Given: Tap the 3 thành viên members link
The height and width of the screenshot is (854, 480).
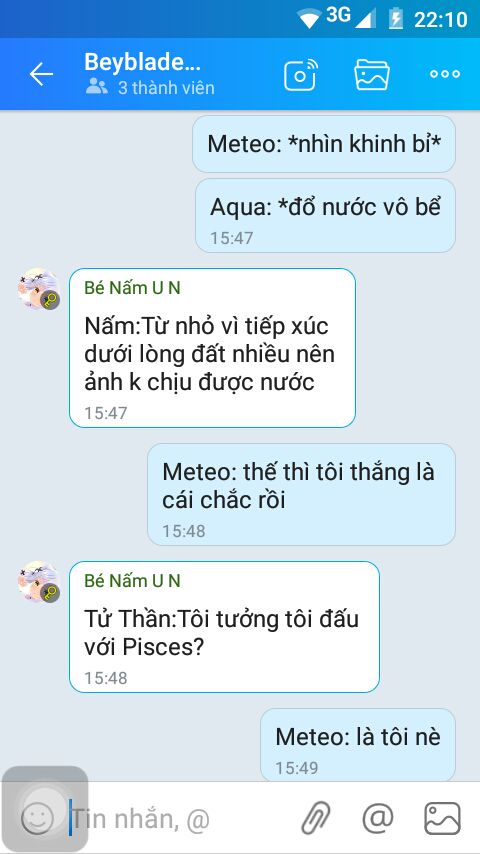Looking at the screenshot, I should [150, 87].
